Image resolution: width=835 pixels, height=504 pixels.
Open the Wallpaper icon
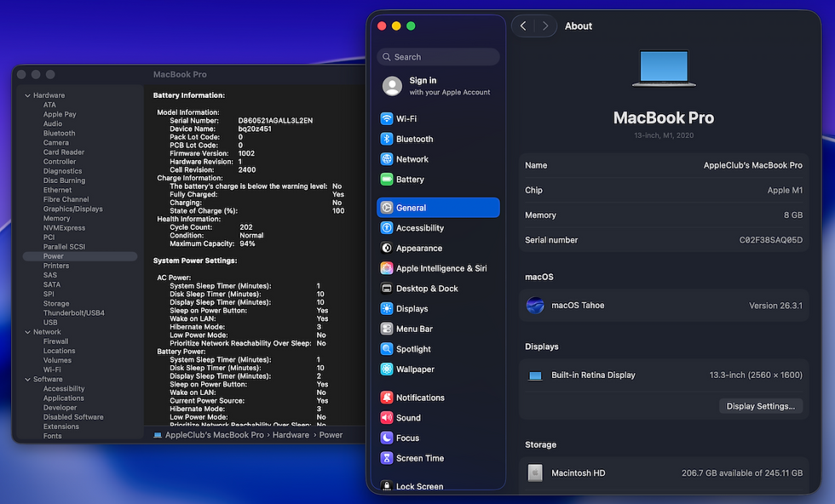click(387, 369)
